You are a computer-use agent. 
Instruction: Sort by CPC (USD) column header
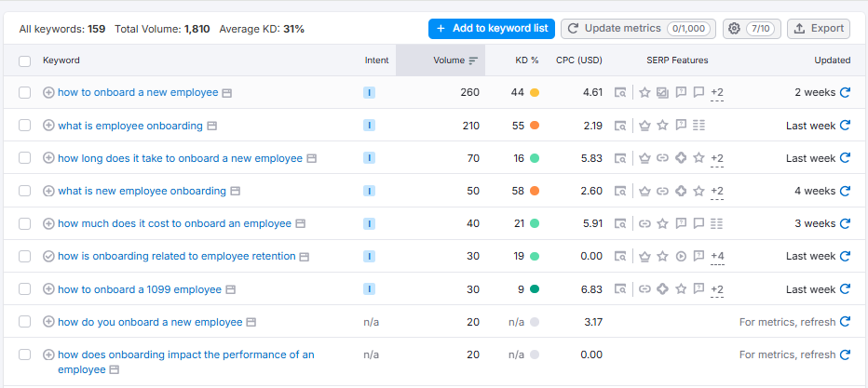579,60
